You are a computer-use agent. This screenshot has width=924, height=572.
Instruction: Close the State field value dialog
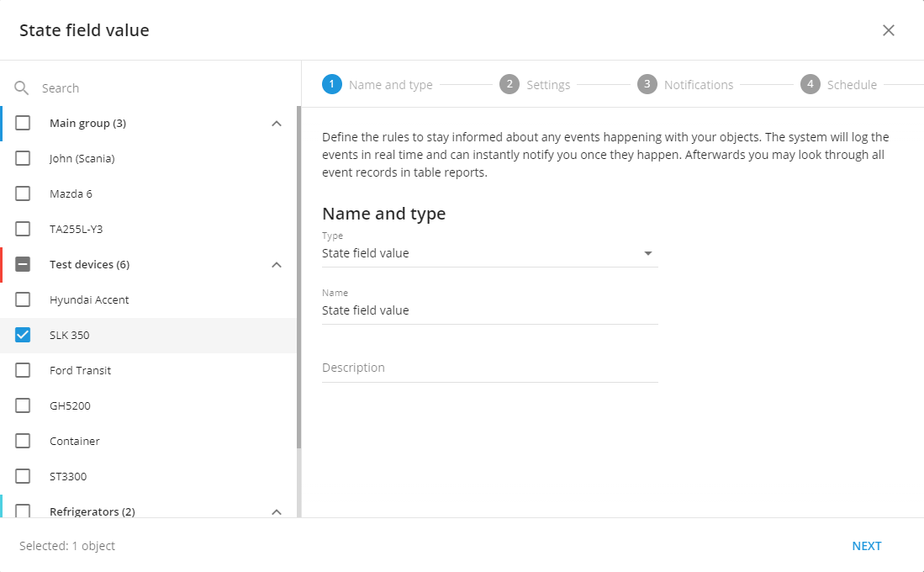click(889, 30)
